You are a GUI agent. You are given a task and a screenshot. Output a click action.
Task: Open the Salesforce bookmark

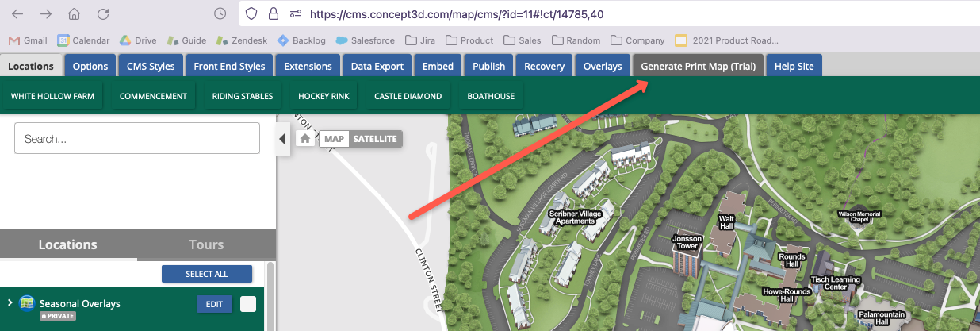(366, 40)
